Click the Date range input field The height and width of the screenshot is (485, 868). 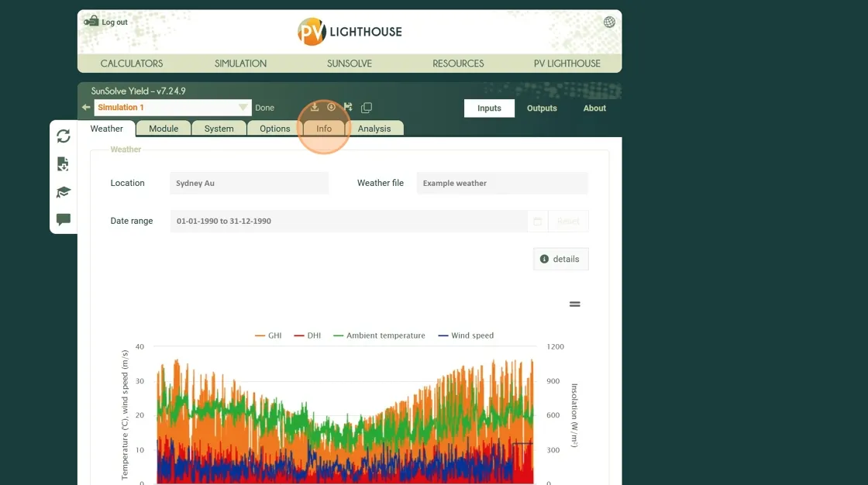pyautogui.click(x=349, y=222)
